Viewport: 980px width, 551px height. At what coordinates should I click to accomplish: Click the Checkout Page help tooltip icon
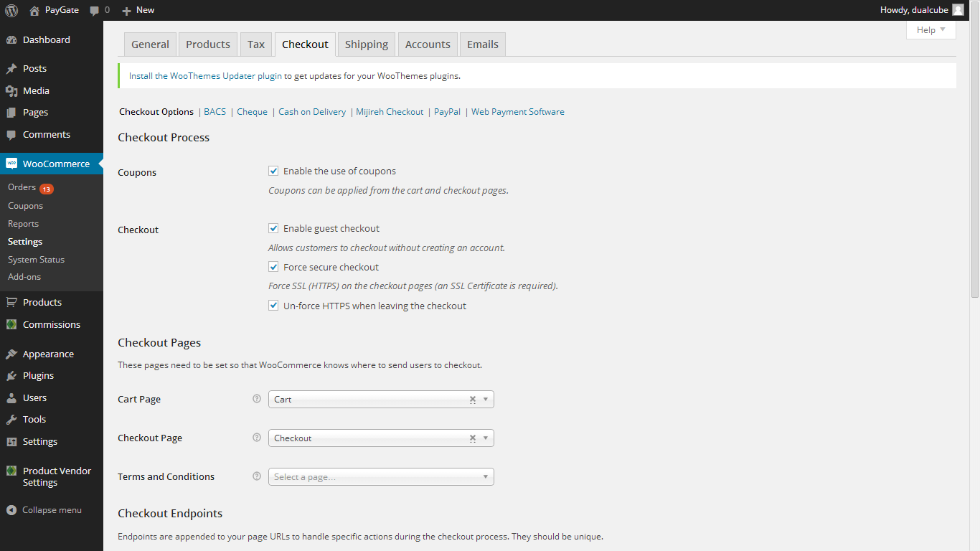point(257,438)
